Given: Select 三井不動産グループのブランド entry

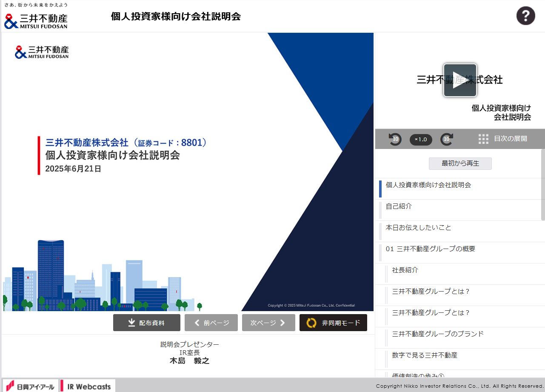Looking at the screenshot, I should pos(460,338).
